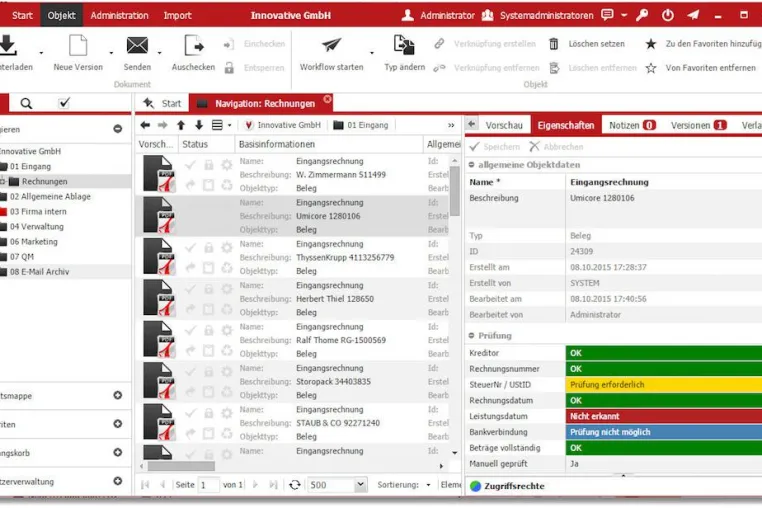
Task: Click the Von Favoriten entfernen star icon
Action: (651, 68)
